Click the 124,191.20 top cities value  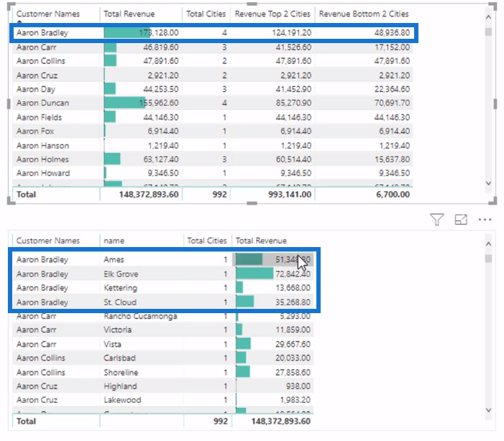click(x=291, y=33)
